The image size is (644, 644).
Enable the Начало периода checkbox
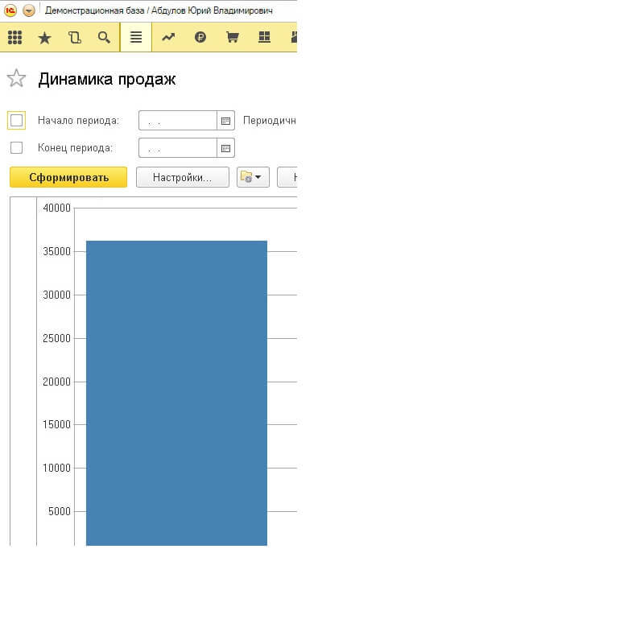click(x=16, y=120)
